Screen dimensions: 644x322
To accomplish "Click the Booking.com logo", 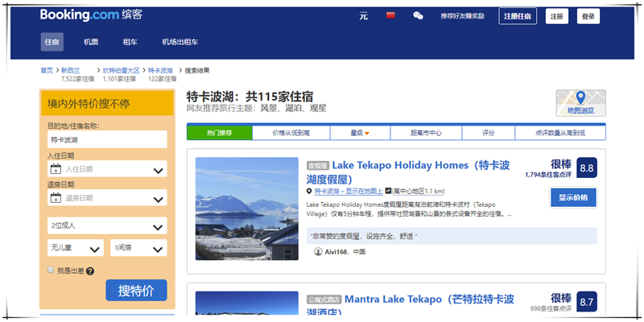I will click(91, 14).
